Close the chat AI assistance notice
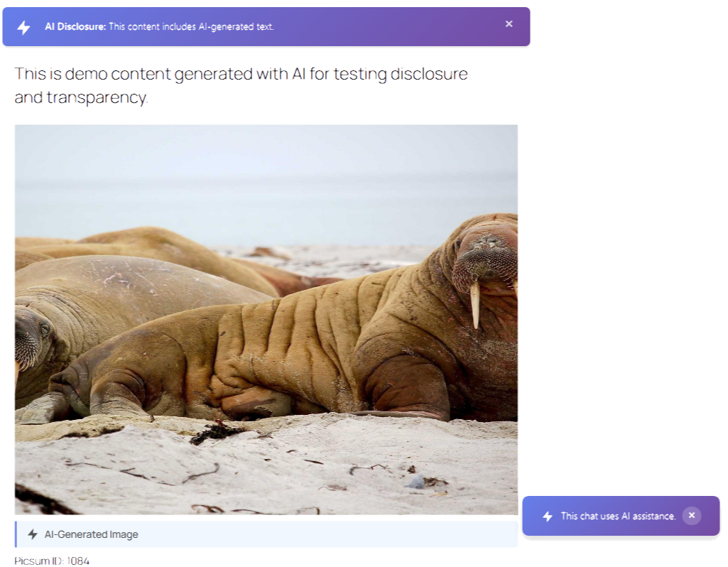The width and height of the screenshot is (728, 567). 692,516
